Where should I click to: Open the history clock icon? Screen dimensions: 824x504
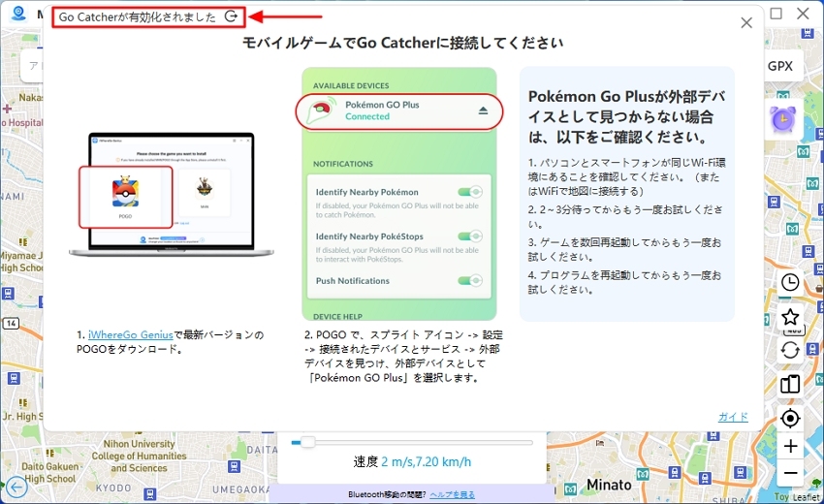pyautogui.click(x=790, y=282)
